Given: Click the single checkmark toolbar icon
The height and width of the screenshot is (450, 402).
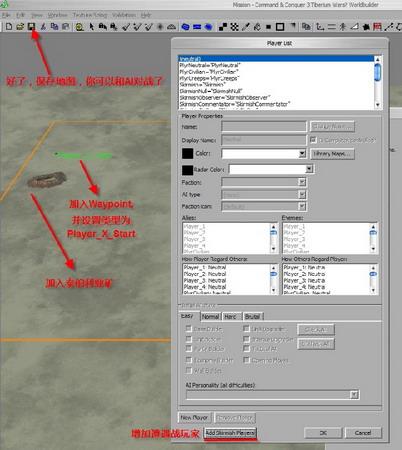Looking at the screenshot, I should click(126, 27).
